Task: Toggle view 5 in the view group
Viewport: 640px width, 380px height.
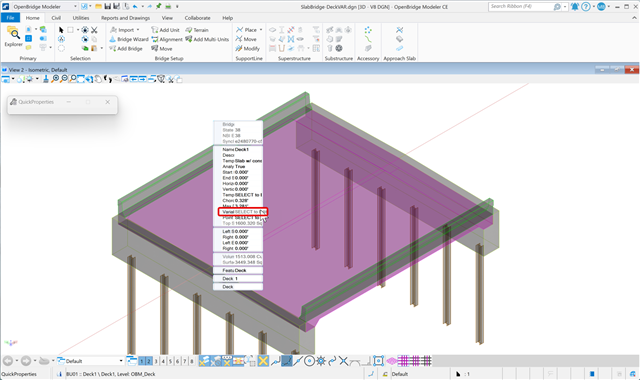Action: coord(170,361)
